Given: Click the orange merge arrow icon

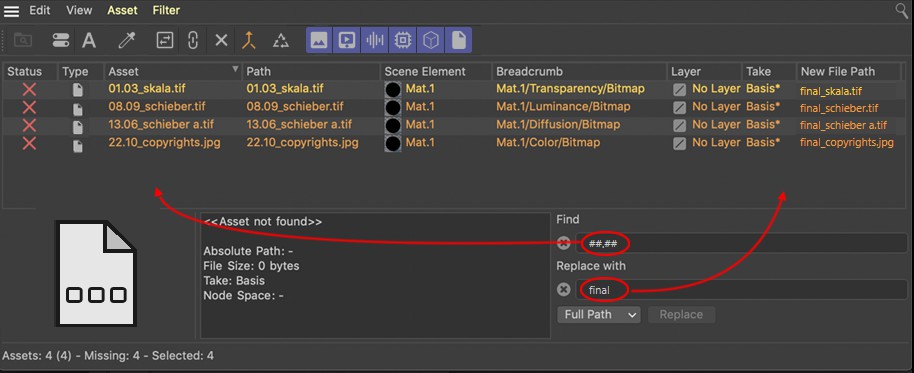Looking at the screenshot, I should 249,40.
